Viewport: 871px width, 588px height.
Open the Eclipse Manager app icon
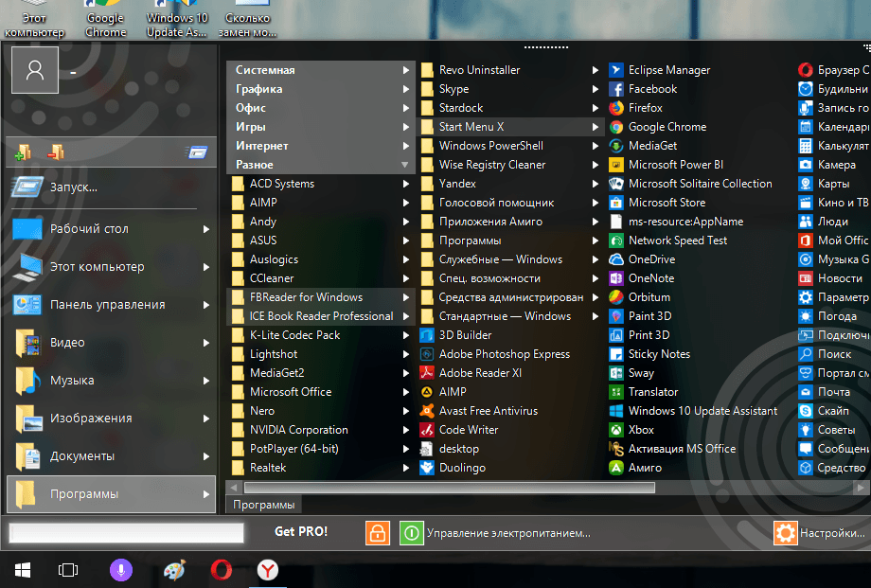click(x=616, y=70)
